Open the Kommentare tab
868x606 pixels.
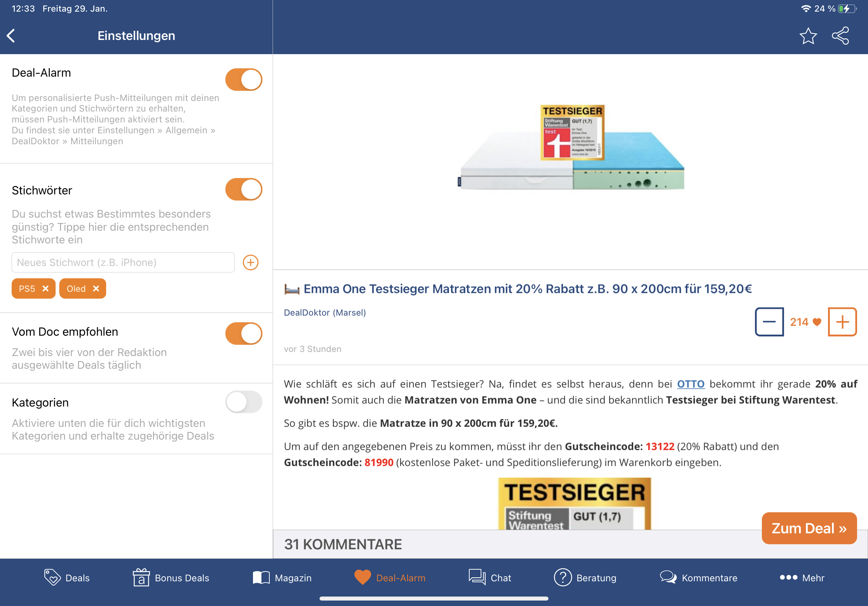[698, 578]
